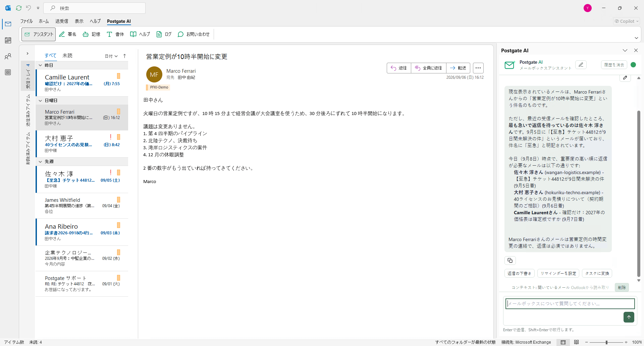The width and height of the screenshot is (644, 346).
Task: Switch to the 送受信 ribbon tab
Action: pyautogui.click(x=62, y=21)
